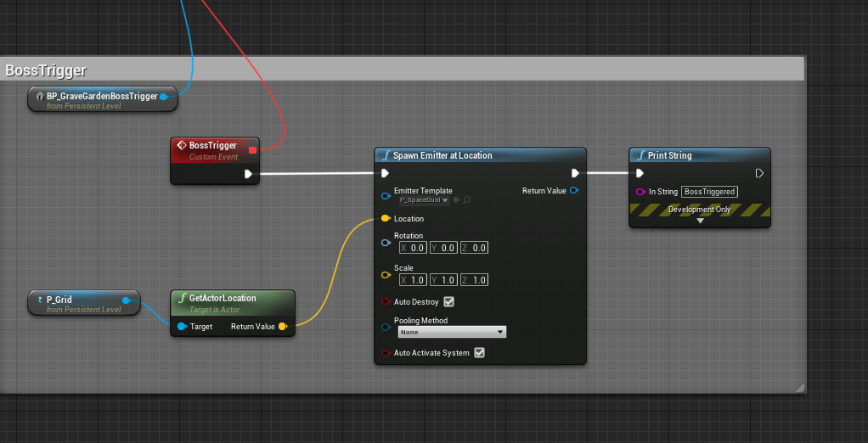Image resolution: width=868 pixels, height=443 pixels.
Task: Click the Rotation X value field
Action: click(x=413, y=248)
